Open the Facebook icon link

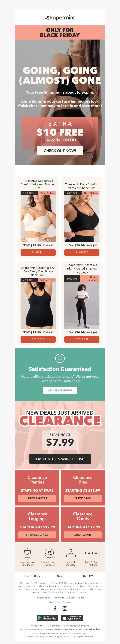tap(55, 609)
